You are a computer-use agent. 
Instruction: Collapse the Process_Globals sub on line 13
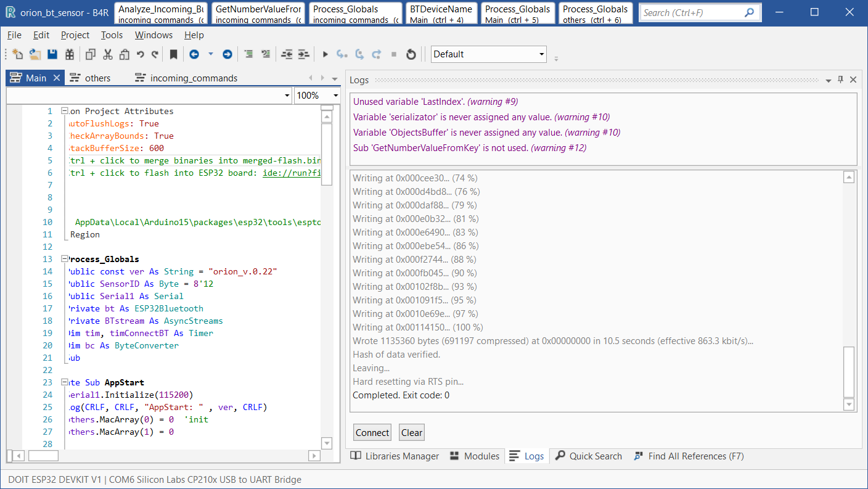tap(64, 259)
